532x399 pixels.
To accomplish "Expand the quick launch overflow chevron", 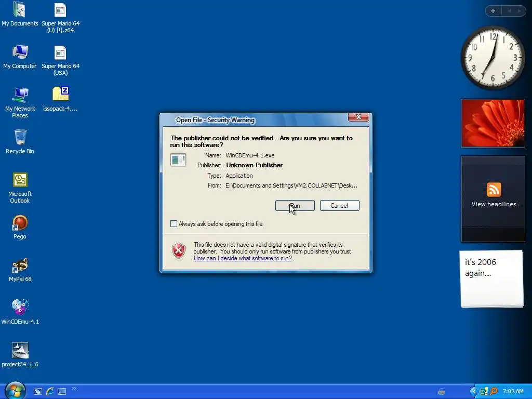I will [74, 389].
